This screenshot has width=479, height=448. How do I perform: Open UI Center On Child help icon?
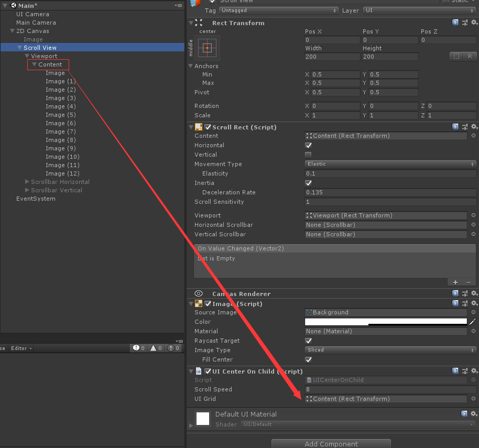click(x=455, y=371)
